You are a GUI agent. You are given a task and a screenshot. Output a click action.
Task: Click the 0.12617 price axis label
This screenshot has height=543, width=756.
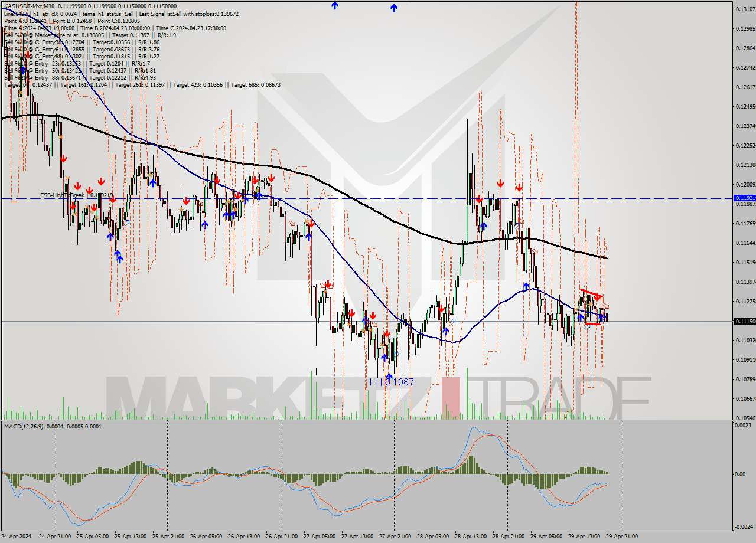click(745, 87)
